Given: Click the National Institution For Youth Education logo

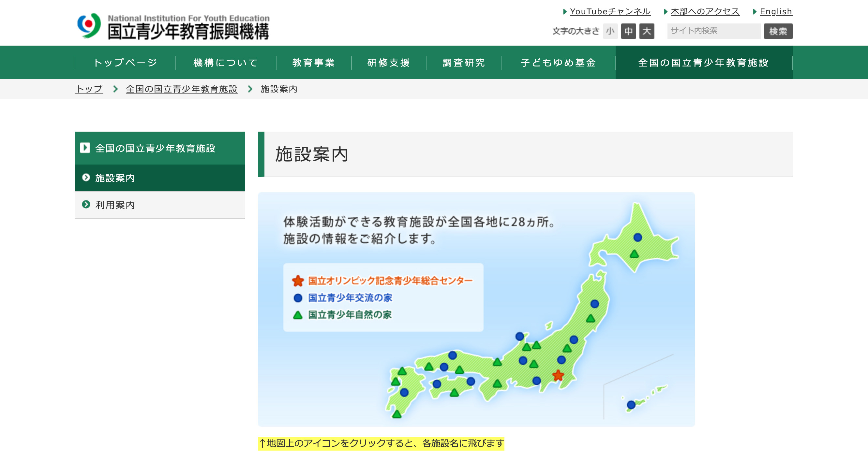Looking at the screenshot, I should coord(173,26).
